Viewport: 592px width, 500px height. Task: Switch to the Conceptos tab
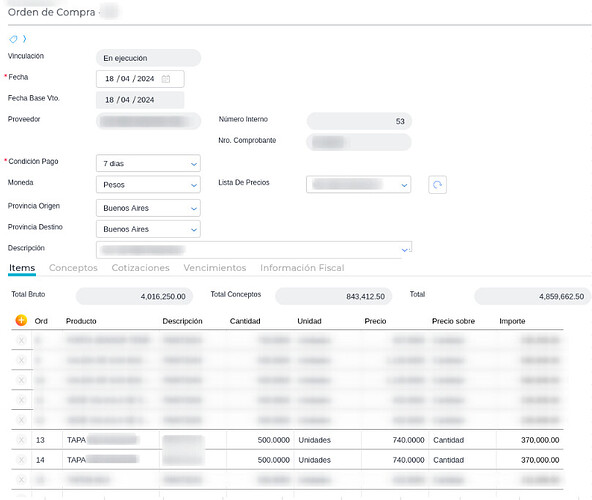73,268
